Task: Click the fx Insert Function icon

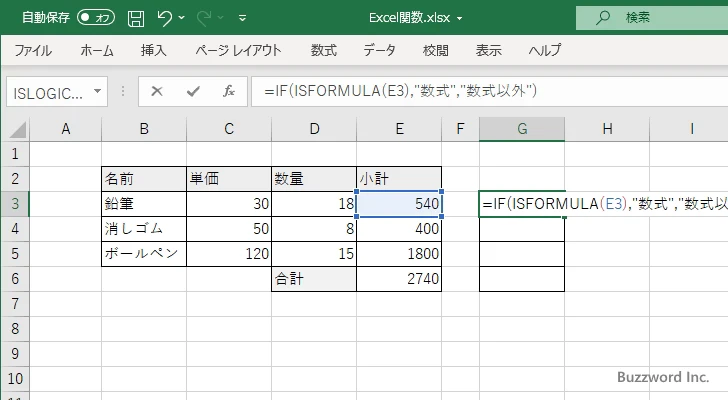Action: click(229, 91)
